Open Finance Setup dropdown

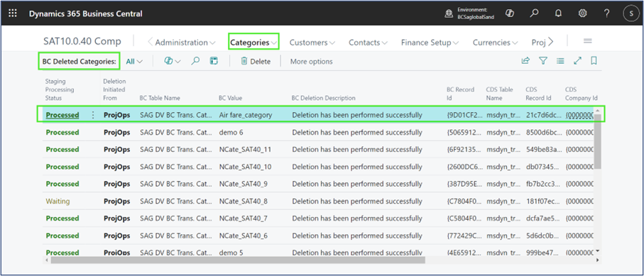430,43
